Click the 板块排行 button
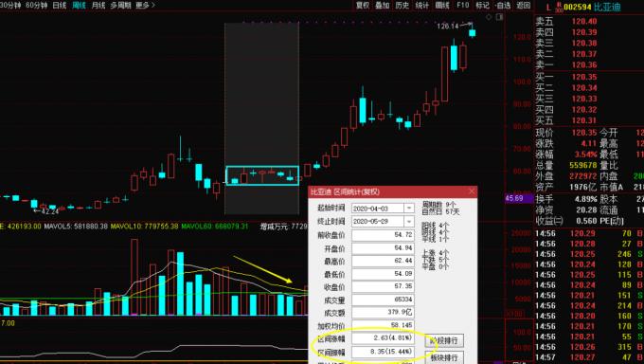 pyautogui.click(x=444, y=357)
